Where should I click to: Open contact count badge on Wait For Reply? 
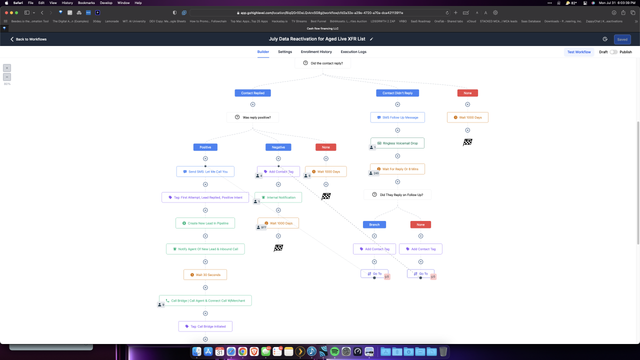point(374,173)
